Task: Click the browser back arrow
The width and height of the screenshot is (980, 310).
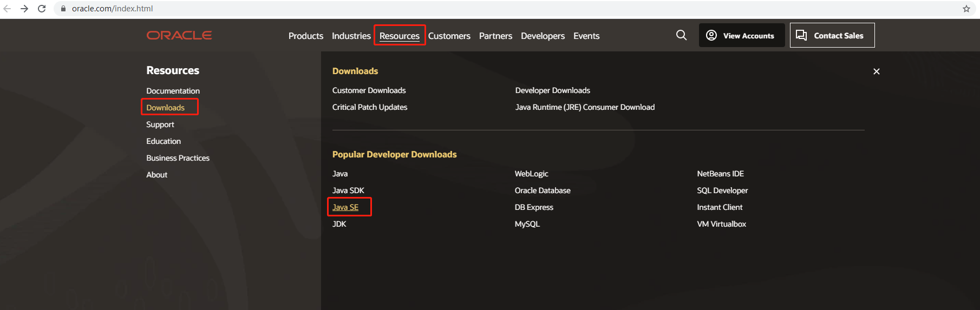Action: click(7, 9)
